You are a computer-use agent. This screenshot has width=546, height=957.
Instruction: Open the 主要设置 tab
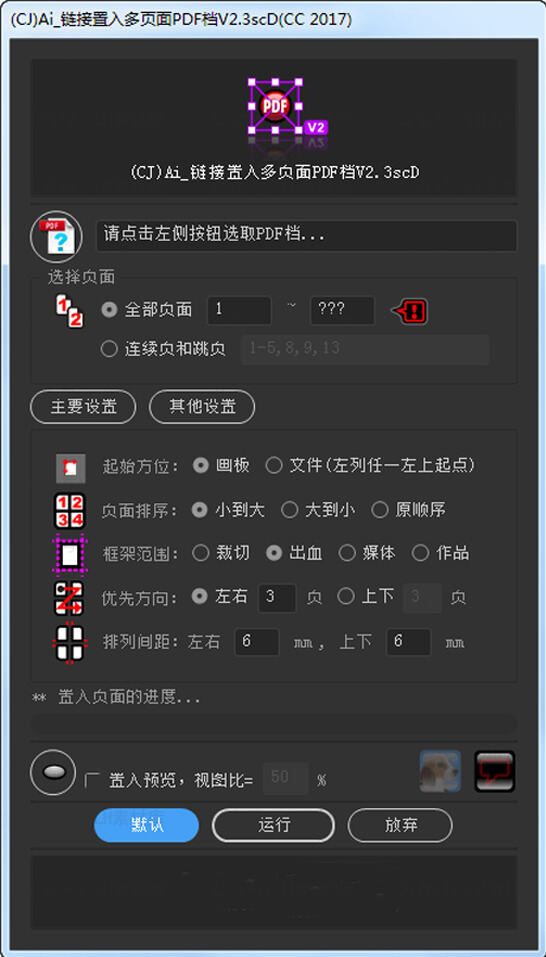pyautogui.click(x=83, y=406)
